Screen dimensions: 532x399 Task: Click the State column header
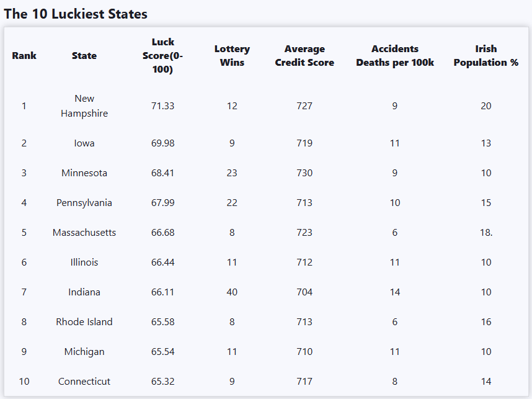(84, 56)
